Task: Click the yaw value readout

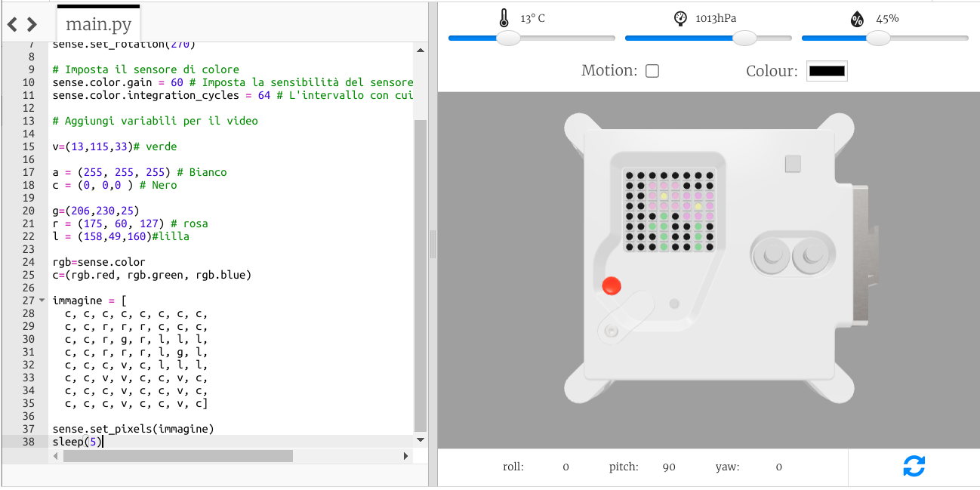Action: [x=778, y=467]
